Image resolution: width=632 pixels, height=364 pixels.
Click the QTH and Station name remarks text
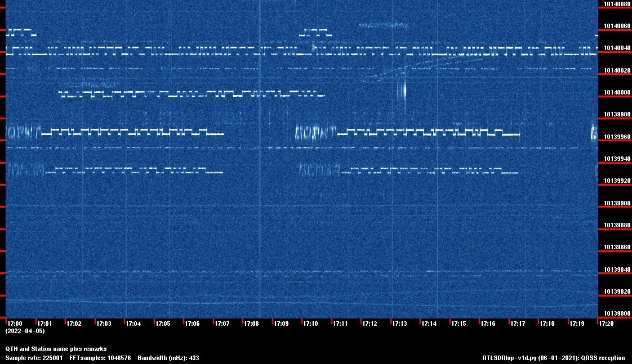pos(56,349)
